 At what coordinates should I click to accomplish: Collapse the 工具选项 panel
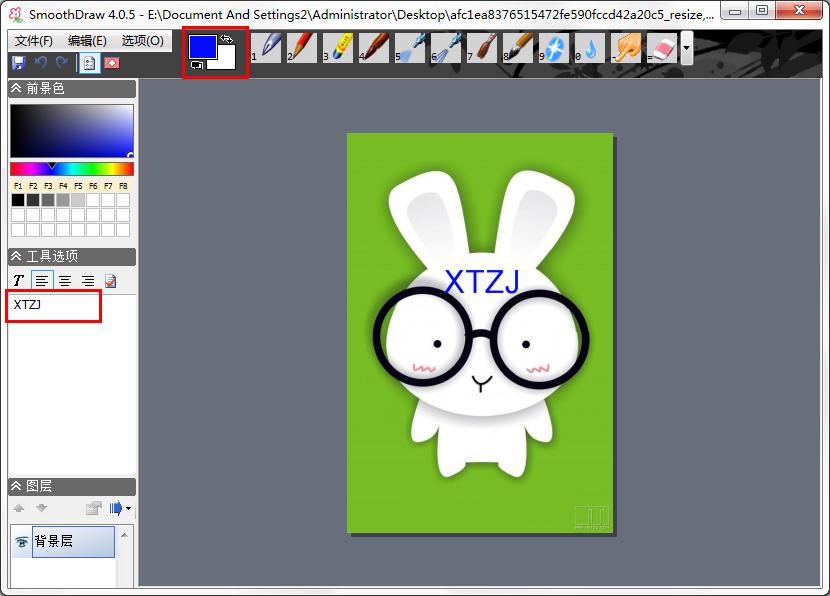coord(16,256)
